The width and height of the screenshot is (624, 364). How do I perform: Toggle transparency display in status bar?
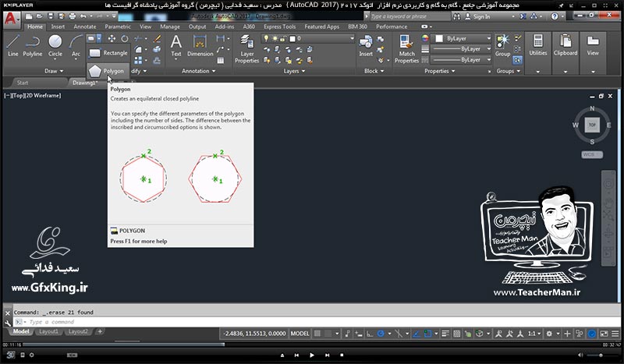point(457,334)
